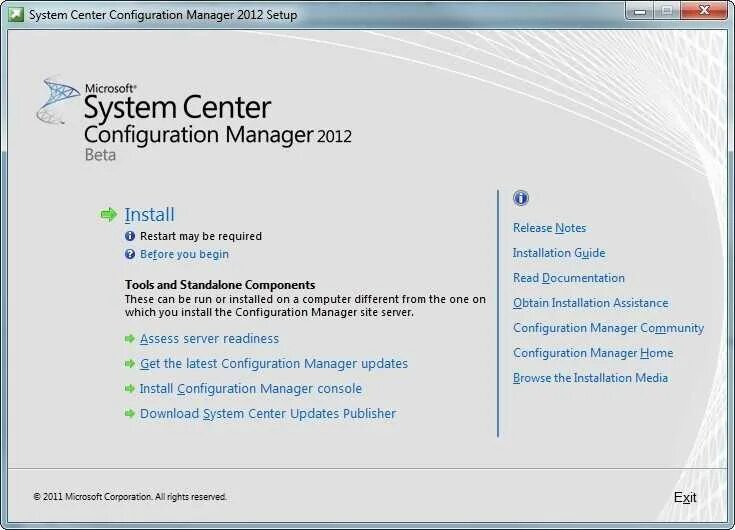Click the System Center logo icon
The height and width of the screenshot is (530, 735).
[57, 100]
